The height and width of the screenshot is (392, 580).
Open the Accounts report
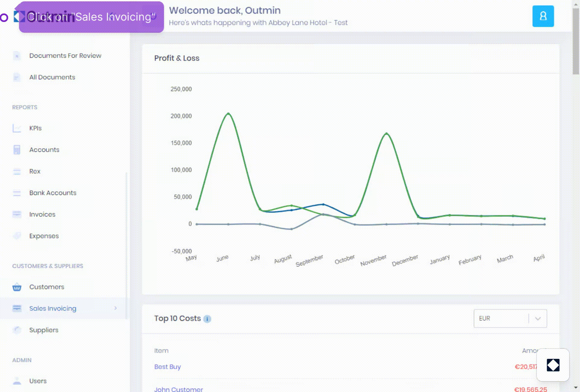pos(44,150)
